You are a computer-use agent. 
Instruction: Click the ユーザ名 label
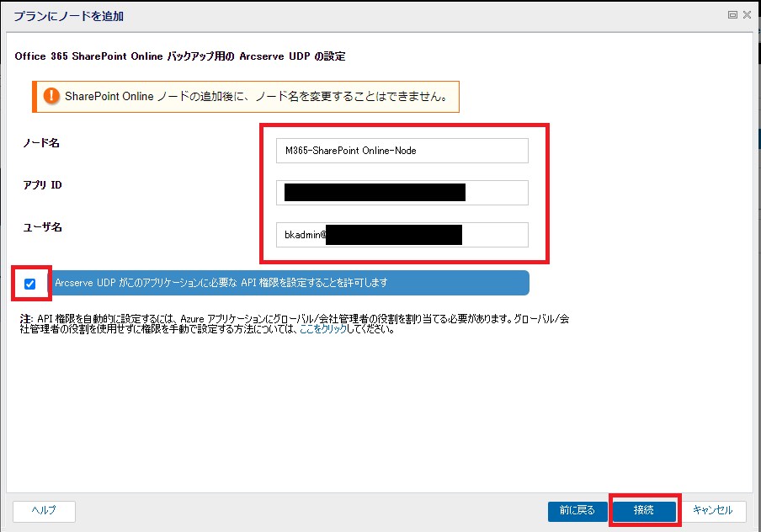point(42,227)
